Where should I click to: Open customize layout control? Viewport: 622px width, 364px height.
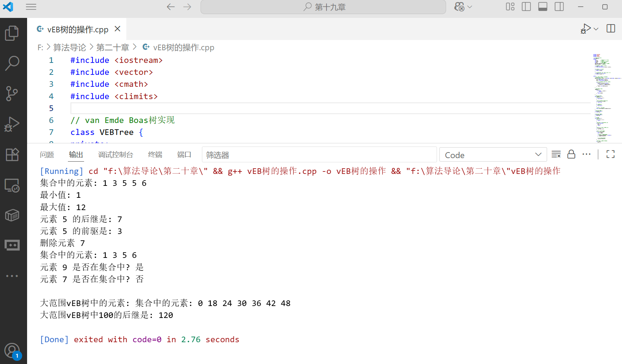[x=510, y=7]
